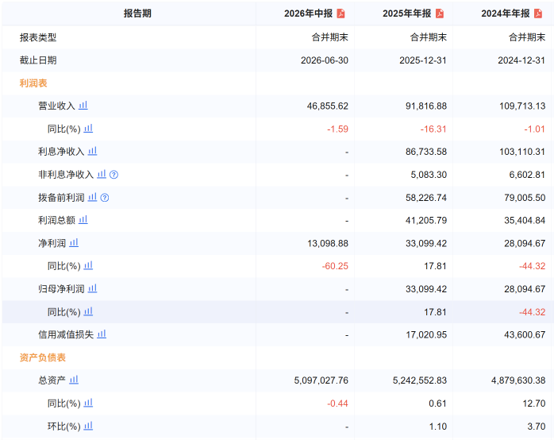This screenshot has height=440, width=554.
Task: Open the 2025年年报 PDF icon
Action: [439, 13]
